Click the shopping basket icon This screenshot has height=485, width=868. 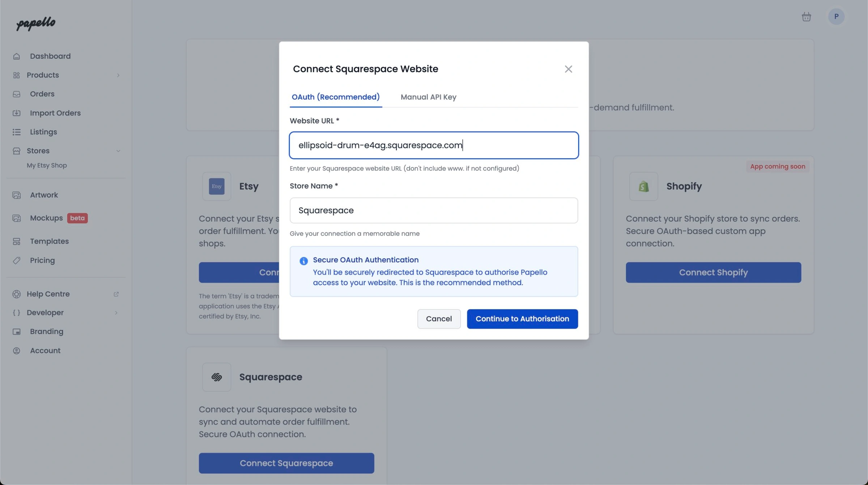click(x=806, y=17)
